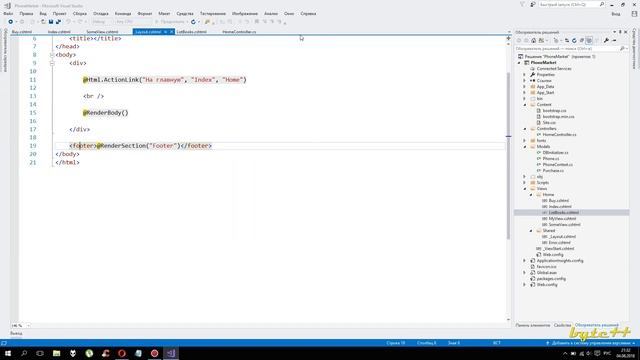Switch to the Index.cshtml editor tab
Screen dimensions: 640x360
click(59, 31)
